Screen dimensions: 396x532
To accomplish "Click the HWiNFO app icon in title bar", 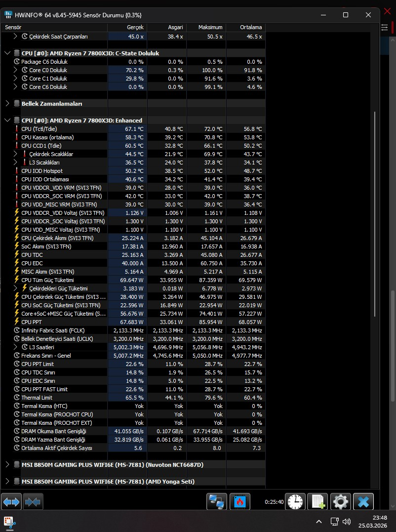I will (8, 15).
